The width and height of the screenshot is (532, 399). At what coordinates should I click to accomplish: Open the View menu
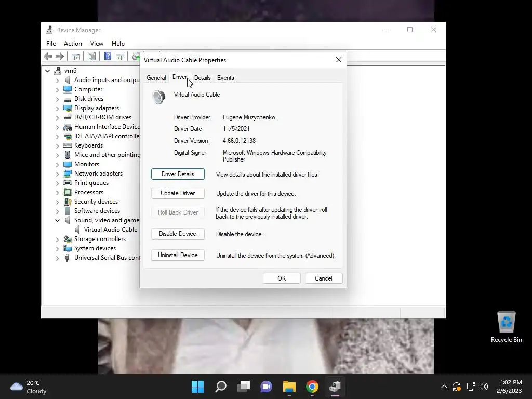click(x=97, y=44)
